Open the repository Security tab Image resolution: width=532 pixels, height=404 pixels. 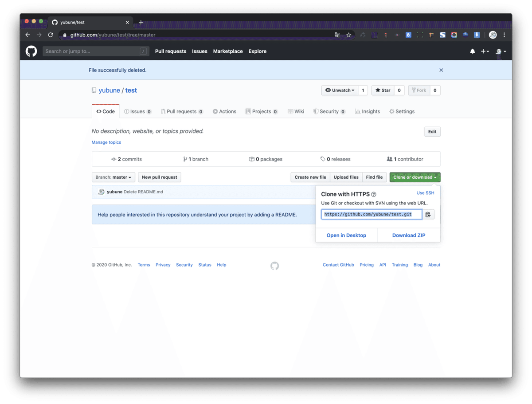(329, 112)
